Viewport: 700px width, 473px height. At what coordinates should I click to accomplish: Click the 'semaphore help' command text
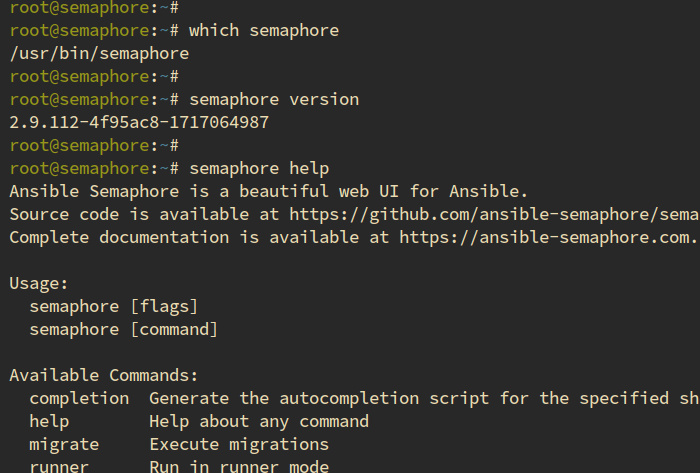click(259, 168)
